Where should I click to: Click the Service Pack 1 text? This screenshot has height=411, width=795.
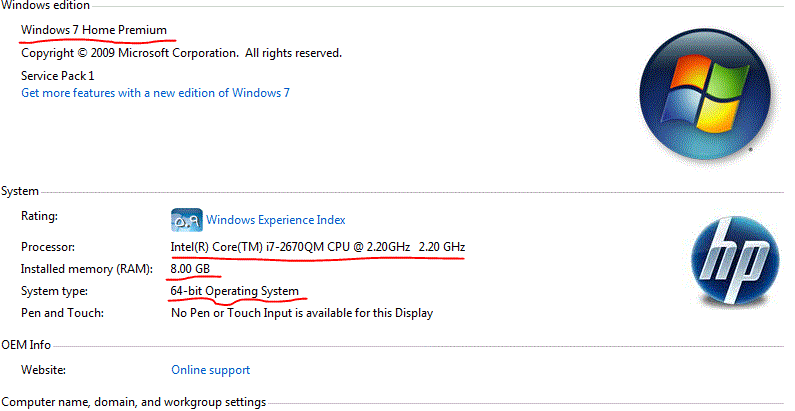tap(57, 75)
